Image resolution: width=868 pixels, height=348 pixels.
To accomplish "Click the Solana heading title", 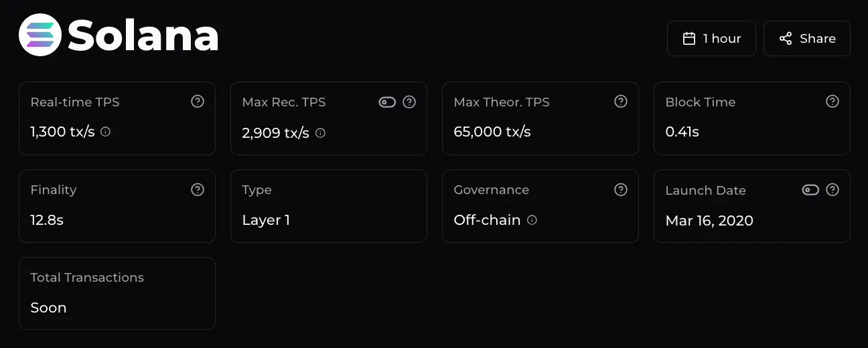I will tap(143, 35).
